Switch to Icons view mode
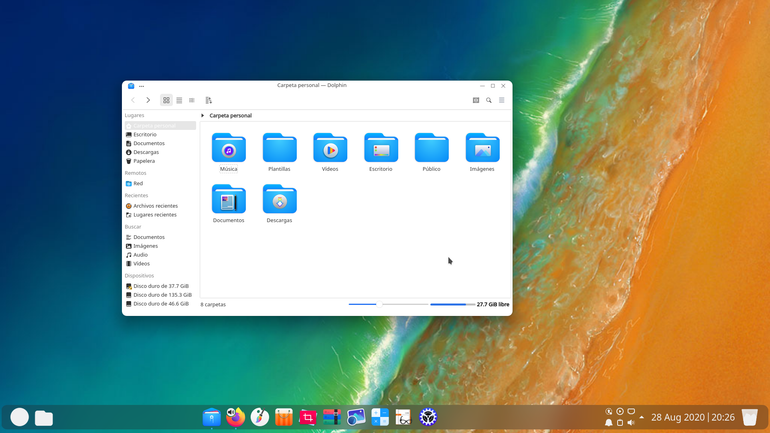 tap(166, 100)
